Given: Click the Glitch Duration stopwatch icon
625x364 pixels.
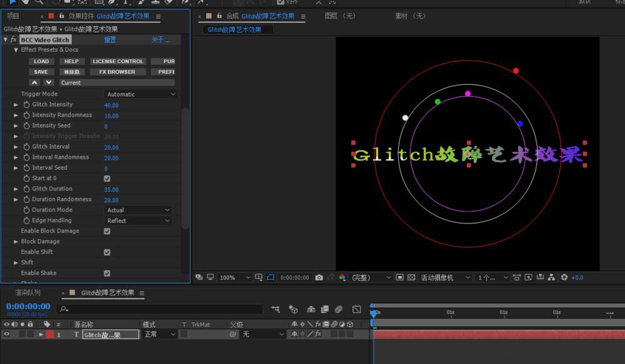Looking at the screenshot, I should [x=26, y=189].
